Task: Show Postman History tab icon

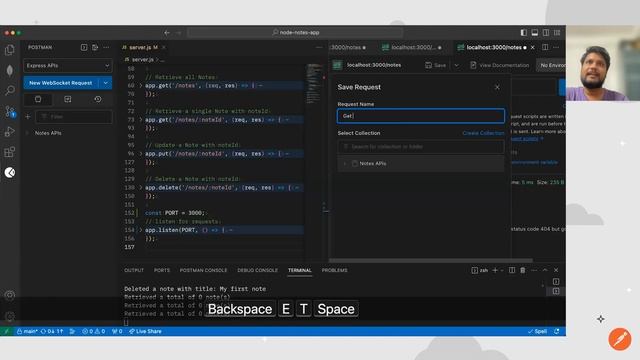Action: click(x=98, y=99)
